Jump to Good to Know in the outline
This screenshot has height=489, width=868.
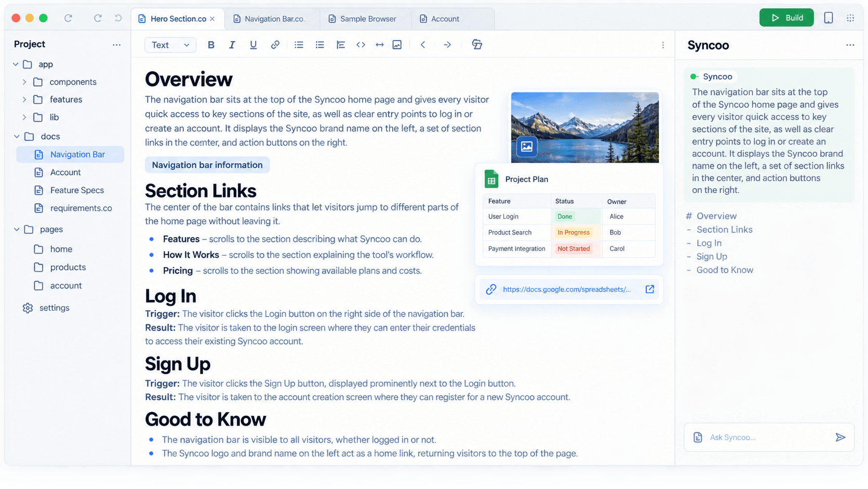coord(725,270)
